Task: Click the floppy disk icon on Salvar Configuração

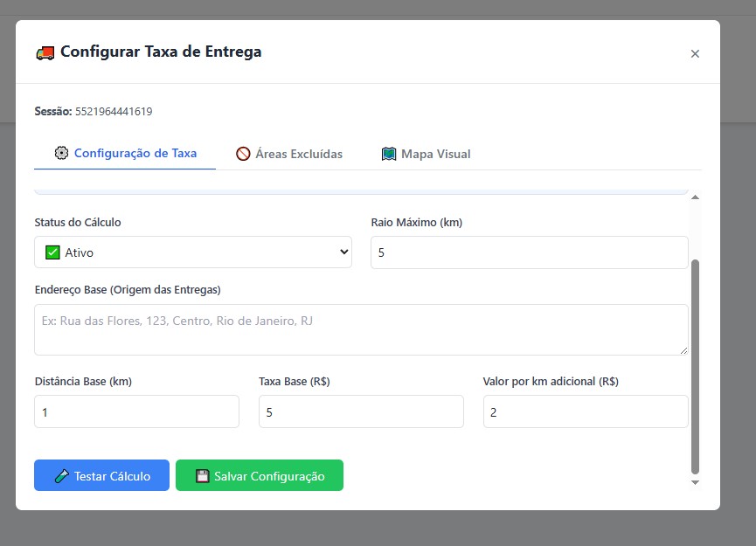Action: click(202, 476)
